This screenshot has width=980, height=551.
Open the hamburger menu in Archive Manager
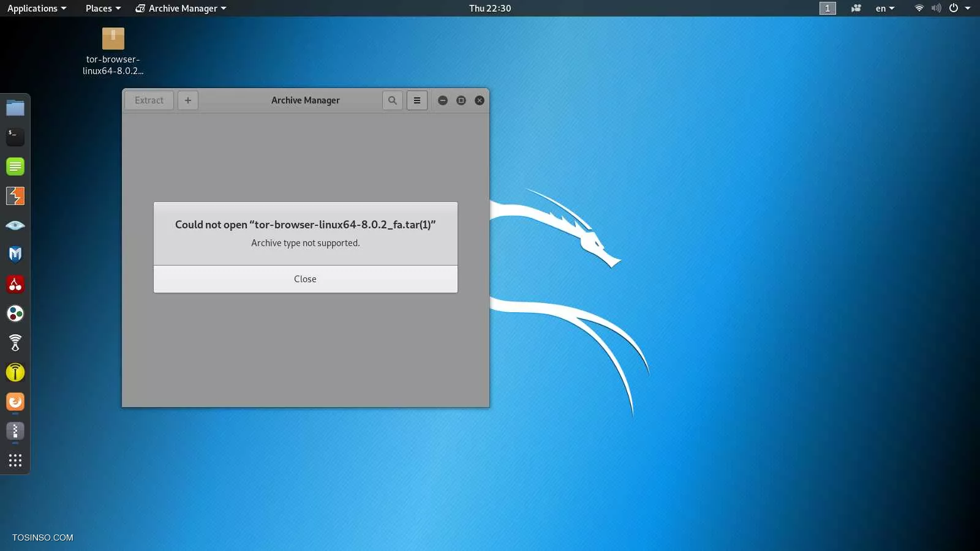click(x=417, y=100)
